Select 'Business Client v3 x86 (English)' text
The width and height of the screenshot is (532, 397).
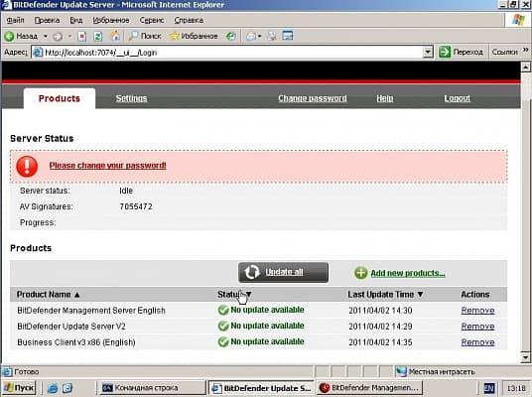76,342
